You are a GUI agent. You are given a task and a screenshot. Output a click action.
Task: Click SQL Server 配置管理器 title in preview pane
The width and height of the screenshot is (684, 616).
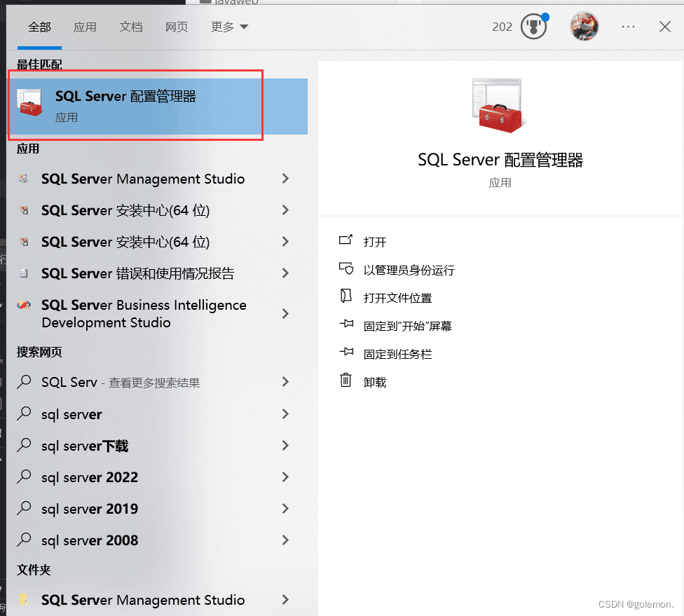click(x=500, y=160)
